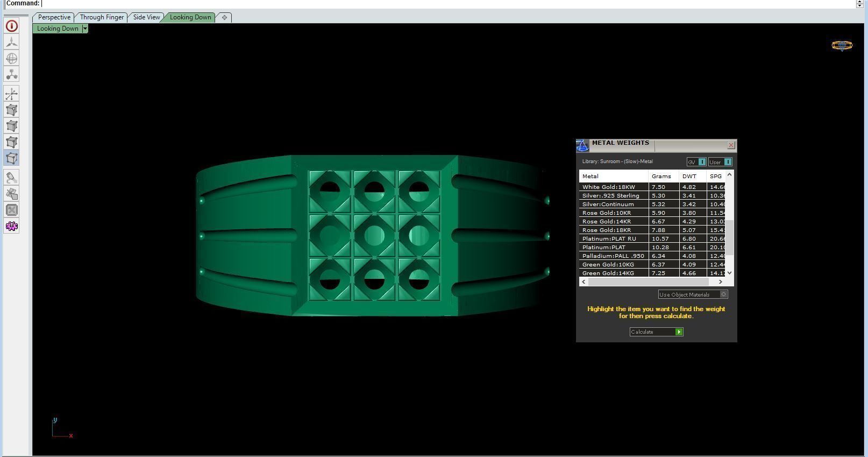Click the Looking Down viewport title label
This screenshot has width=868, height=457.
58,29
